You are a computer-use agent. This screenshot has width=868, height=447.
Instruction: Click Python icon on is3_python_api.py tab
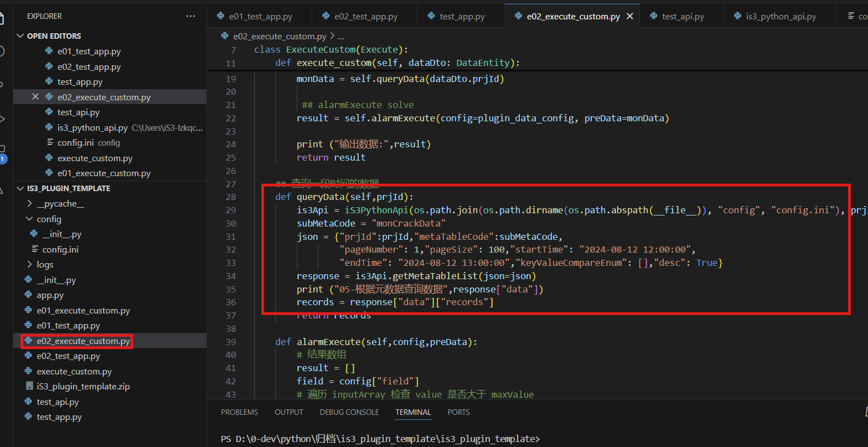click(738, 17)
